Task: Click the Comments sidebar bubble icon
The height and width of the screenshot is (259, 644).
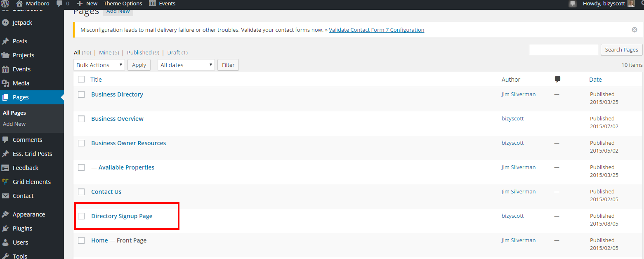Action: click(5, 140)
